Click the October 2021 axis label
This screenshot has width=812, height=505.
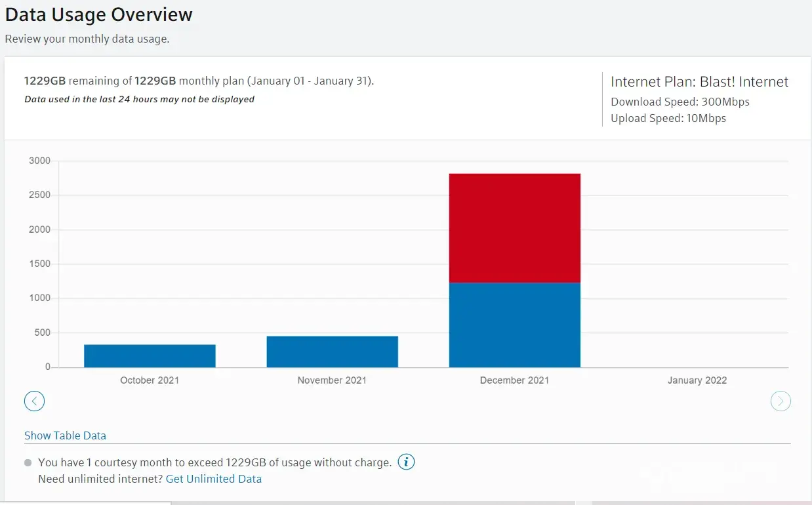tap(150, 380)
